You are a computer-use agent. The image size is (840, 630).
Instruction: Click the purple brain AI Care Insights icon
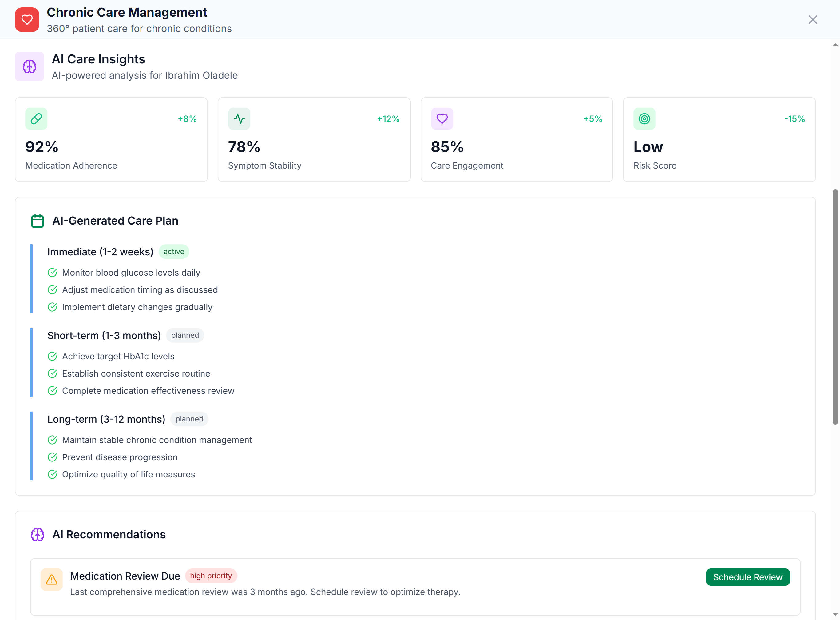pos(30,66)
